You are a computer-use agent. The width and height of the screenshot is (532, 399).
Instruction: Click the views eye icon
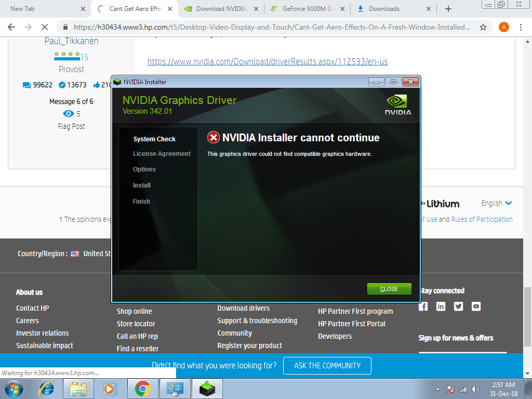68,114
